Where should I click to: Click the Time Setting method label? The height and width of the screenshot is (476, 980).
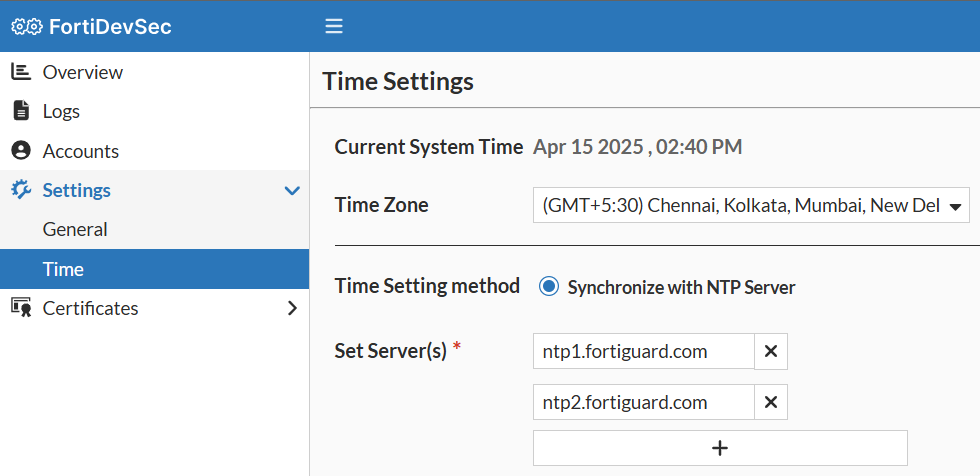pos(428,286)
